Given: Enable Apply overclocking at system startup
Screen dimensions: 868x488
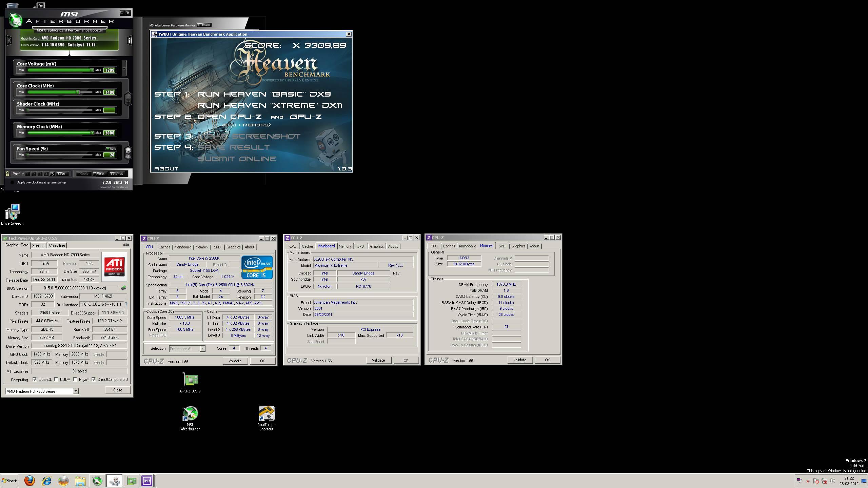Looking at the screenshot, I should [12, 182].
